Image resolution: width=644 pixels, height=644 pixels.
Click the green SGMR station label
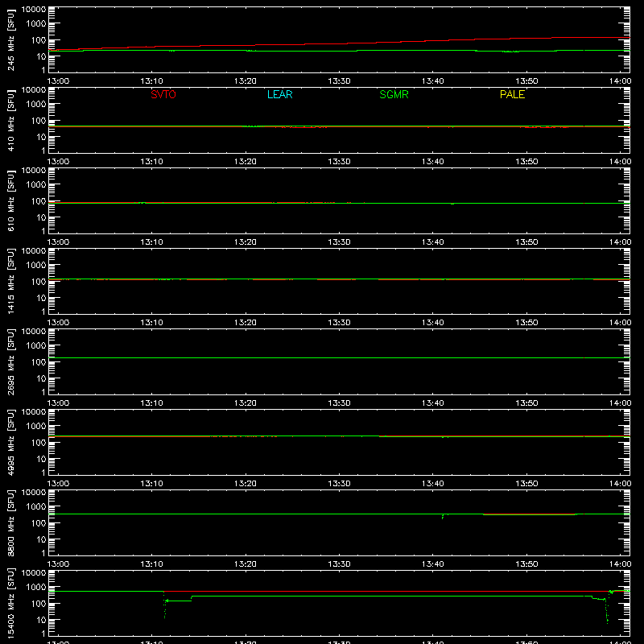pyautogui.click(x=394, y=94)
